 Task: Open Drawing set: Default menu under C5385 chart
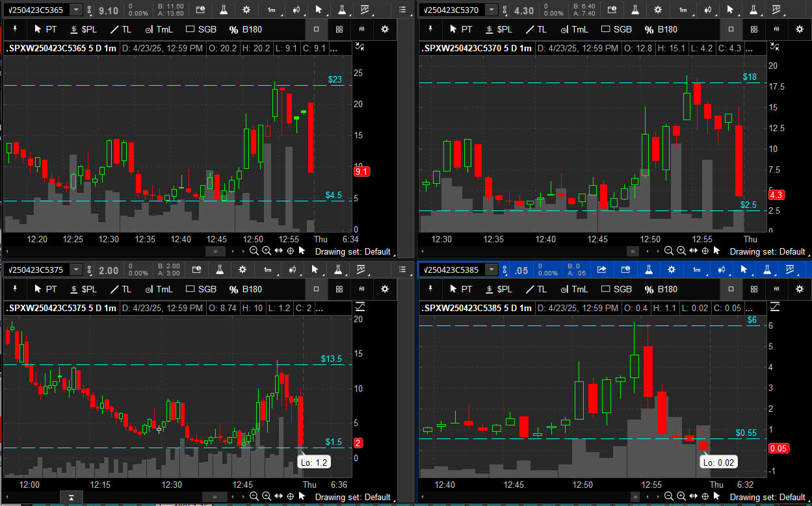pos(768,497)
